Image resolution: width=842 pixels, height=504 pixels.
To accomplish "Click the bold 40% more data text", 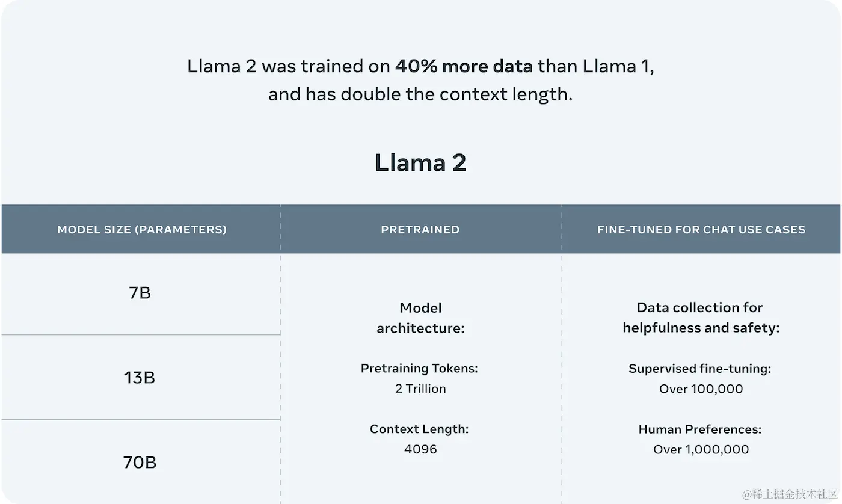I will coord(464,66).
